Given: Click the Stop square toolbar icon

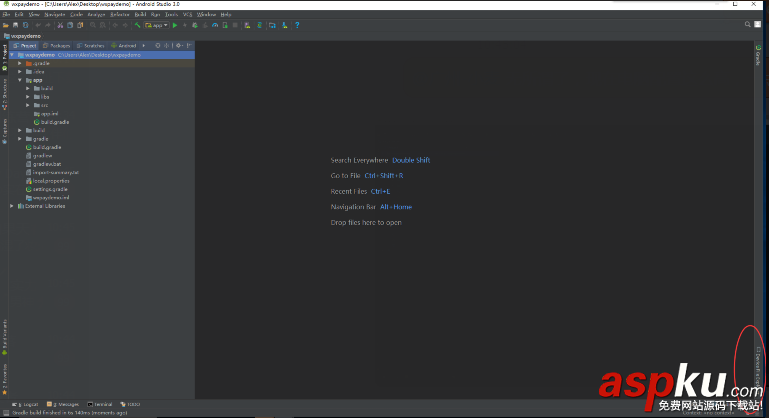Looking at the screenshot, I should tap(235, 25).
